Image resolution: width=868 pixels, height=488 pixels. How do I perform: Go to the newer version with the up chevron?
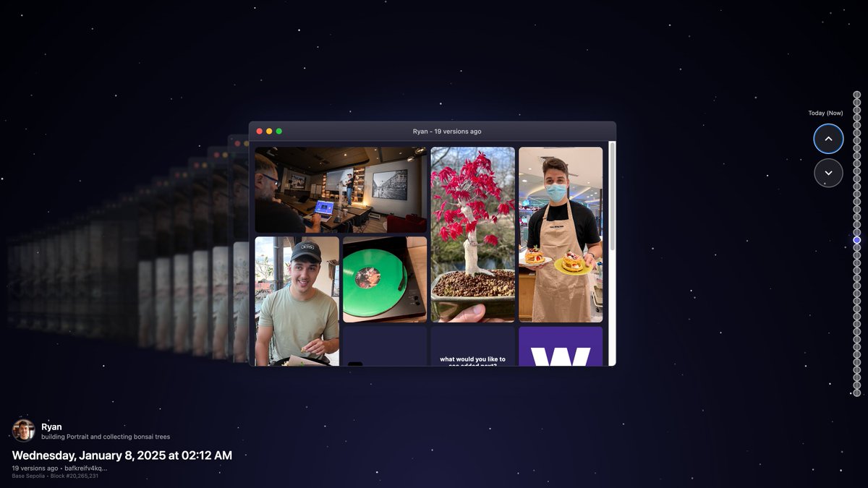tap(828, 139)
